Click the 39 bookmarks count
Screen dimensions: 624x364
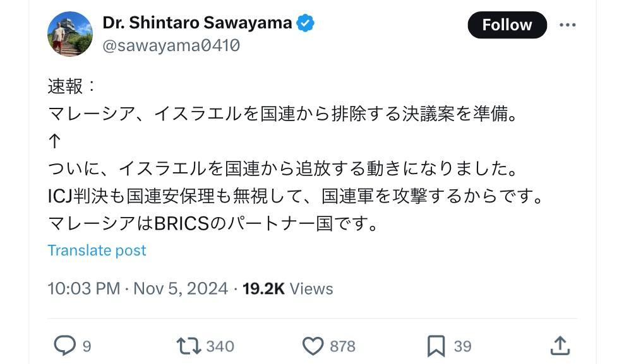point(462,346)
